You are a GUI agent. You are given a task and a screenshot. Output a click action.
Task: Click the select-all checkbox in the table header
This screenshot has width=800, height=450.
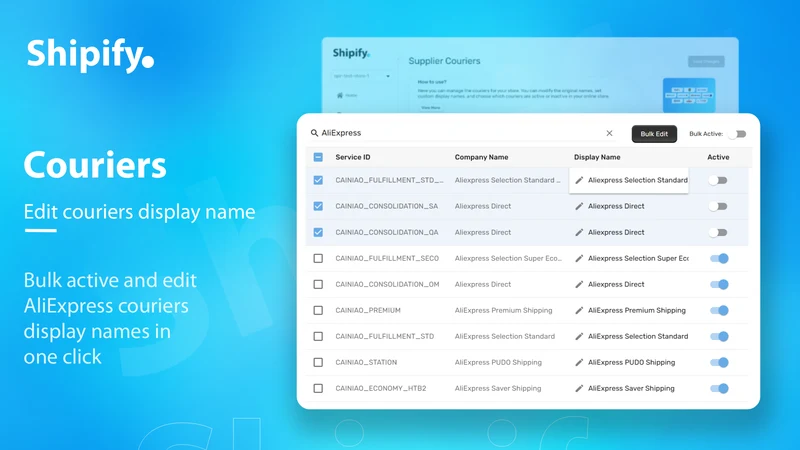click(x=318, y=157)
